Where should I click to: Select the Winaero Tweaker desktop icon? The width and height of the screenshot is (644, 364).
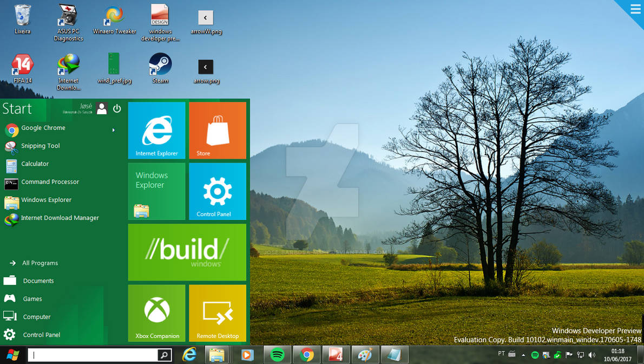(x=114, y=18)
